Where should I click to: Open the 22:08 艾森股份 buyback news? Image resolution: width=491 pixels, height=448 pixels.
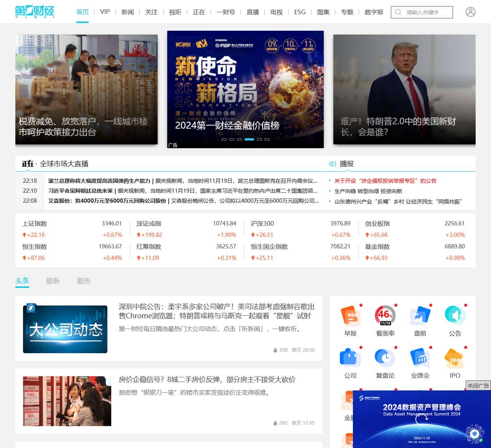[x=183, y=201]
